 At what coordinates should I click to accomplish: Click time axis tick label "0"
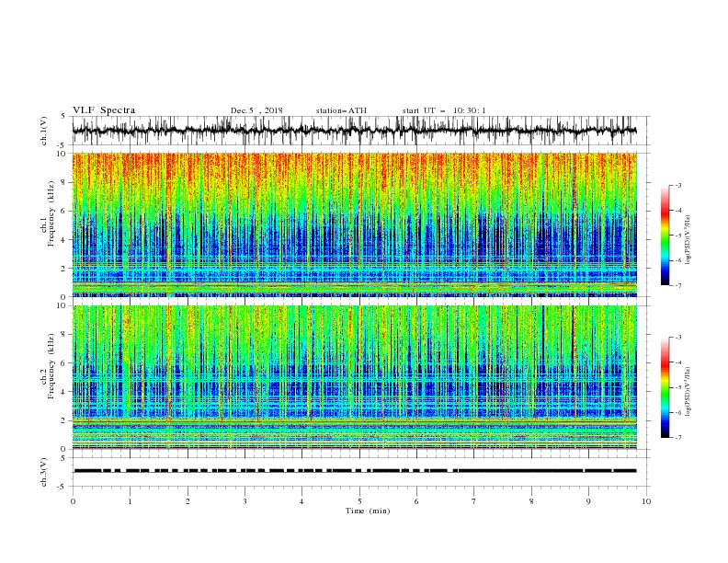(73, 501)
